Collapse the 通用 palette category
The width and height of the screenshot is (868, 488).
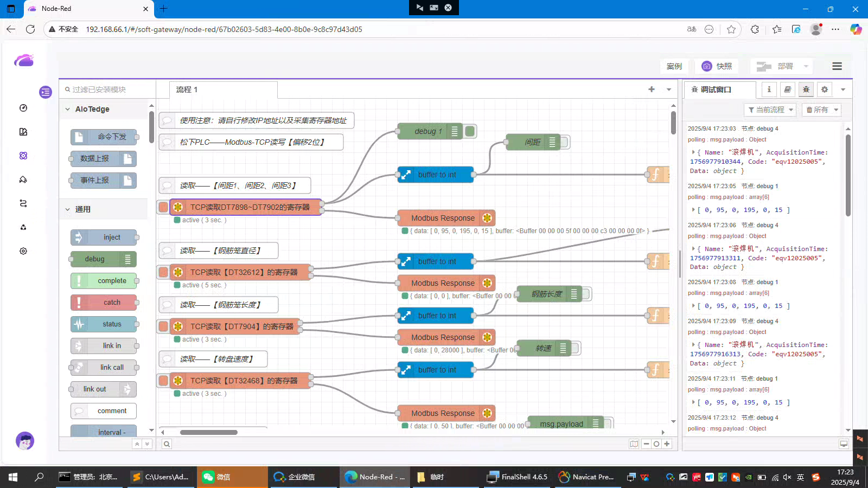tap(103, 209)
